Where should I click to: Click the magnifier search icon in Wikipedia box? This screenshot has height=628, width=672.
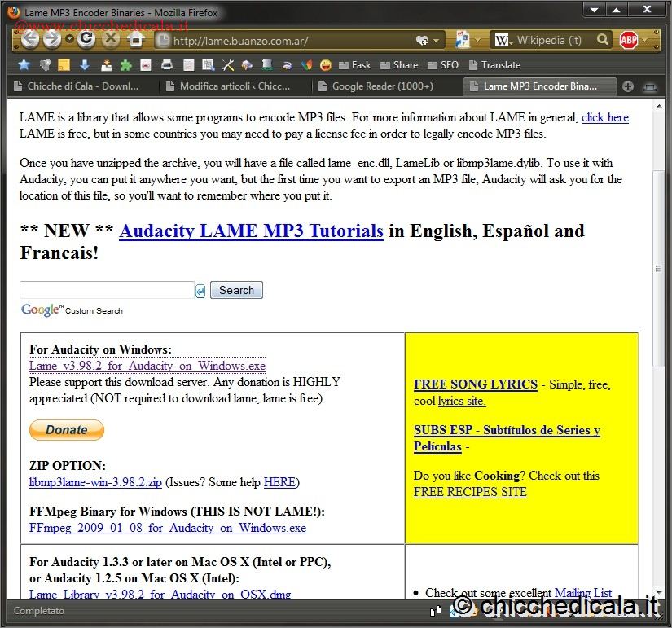[603, 39]
